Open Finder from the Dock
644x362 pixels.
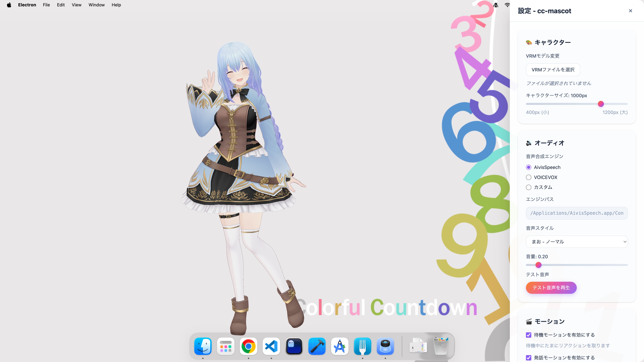point(203,346)
